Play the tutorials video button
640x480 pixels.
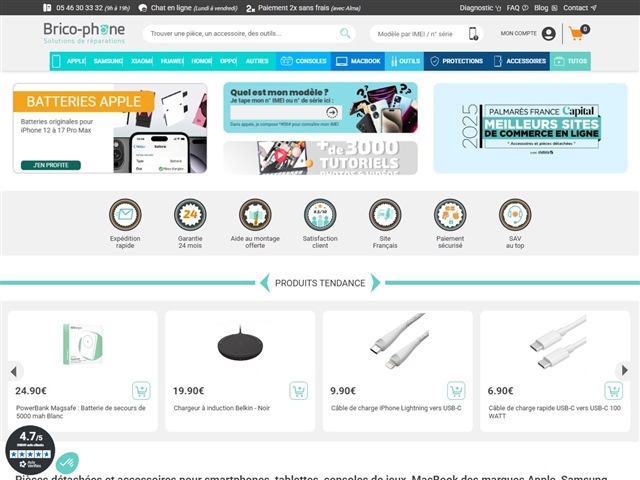pyautogui.click(x=280, y=156)
